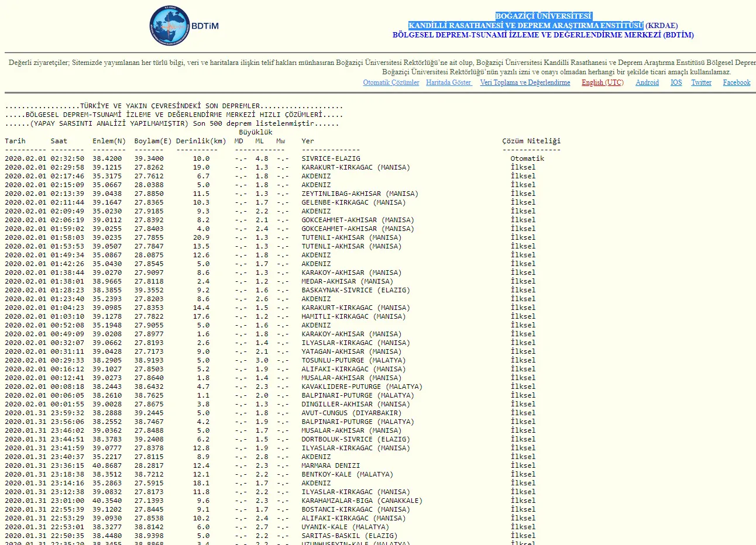Screen dimensions: 756x545
Task: Open the Android app link
Action: (647, 82)
